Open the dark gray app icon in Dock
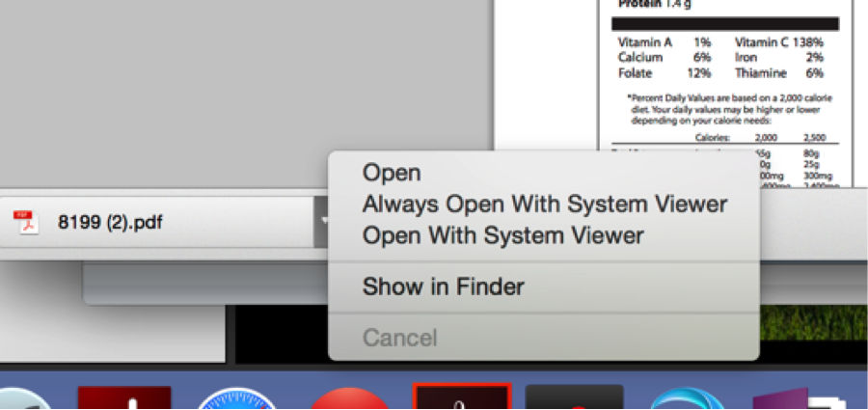The height and width of the screenshot is (410, 868). point(574,397)
